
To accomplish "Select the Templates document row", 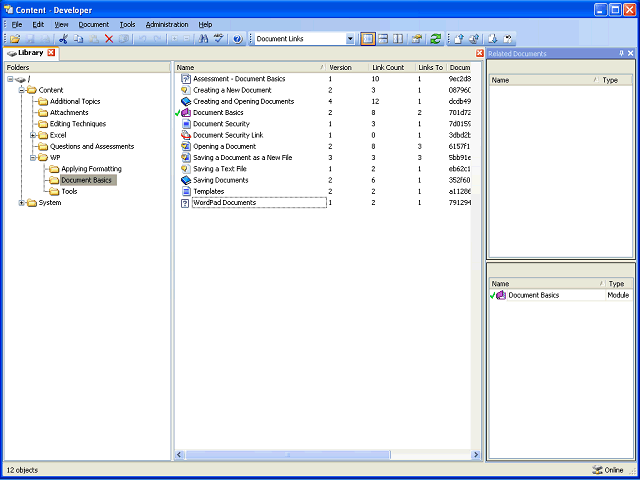I will 323,191.
